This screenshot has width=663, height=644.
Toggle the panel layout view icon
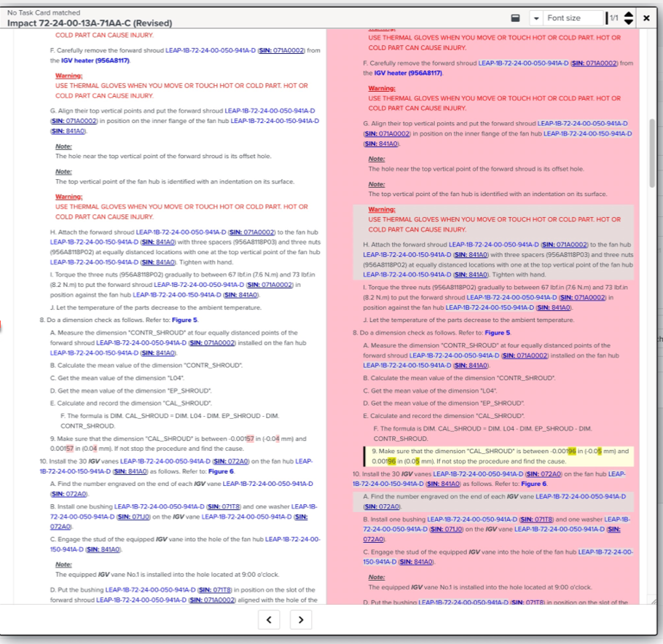point(514,18)
